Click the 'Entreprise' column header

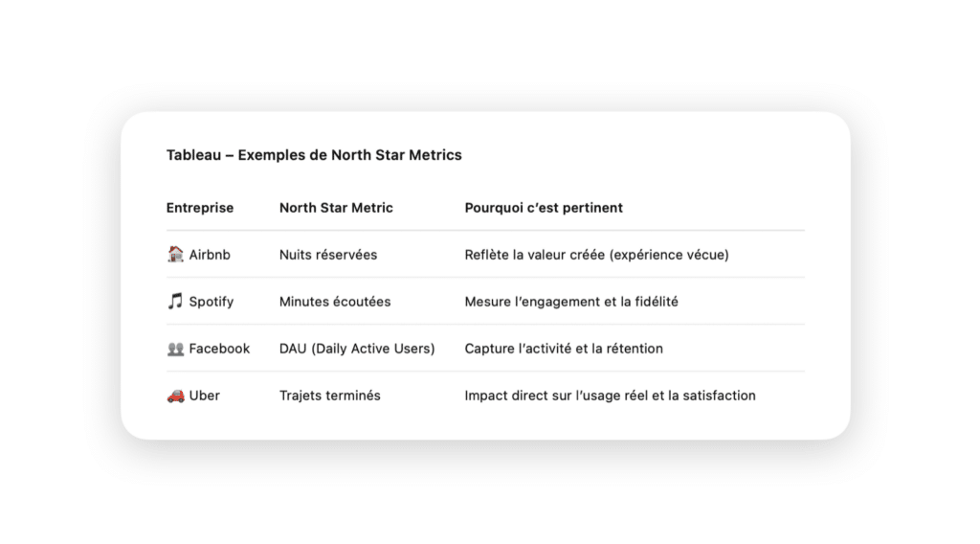point(200,208)
